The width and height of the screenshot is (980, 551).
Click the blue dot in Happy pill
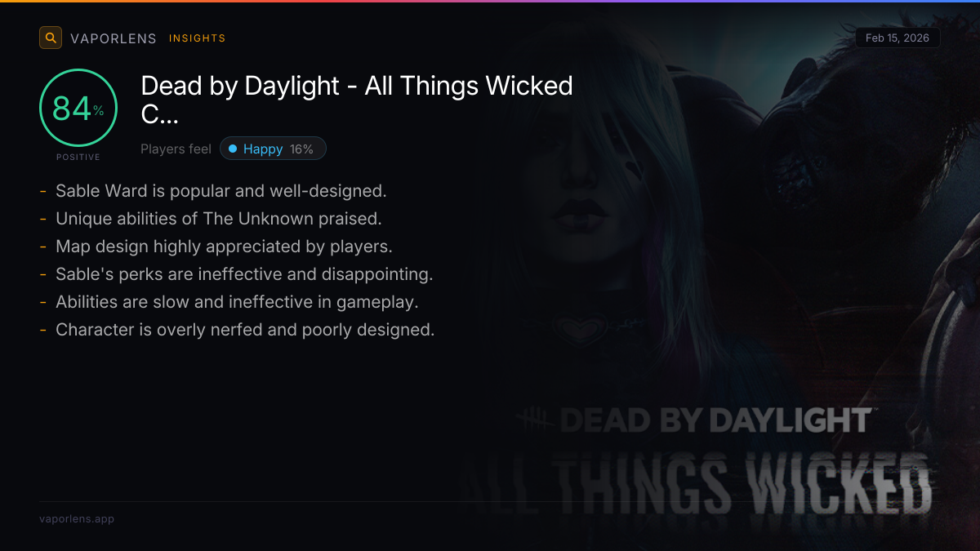point(233,149)
